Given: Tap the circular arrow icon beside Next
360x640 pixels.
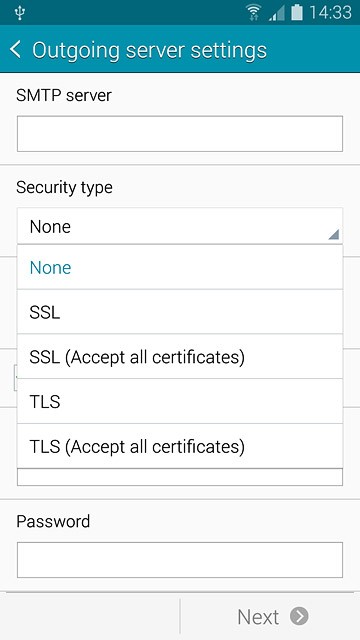Looking at the screenshot, I should coord(299,616).
